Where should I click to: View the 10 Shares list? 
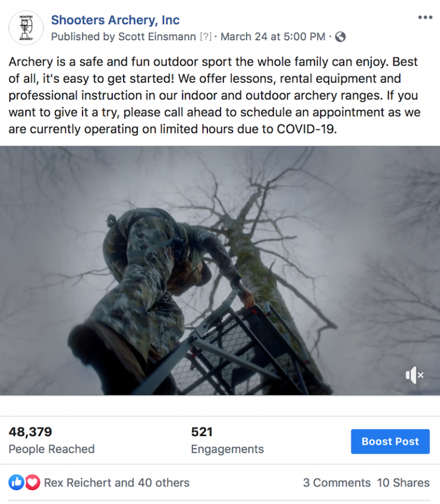(403, 482)
